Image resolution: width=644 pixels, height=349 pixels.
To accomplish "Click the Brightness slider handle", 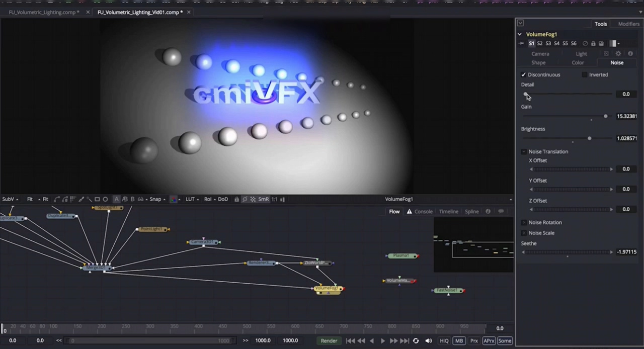I will (x=589, y=138).
